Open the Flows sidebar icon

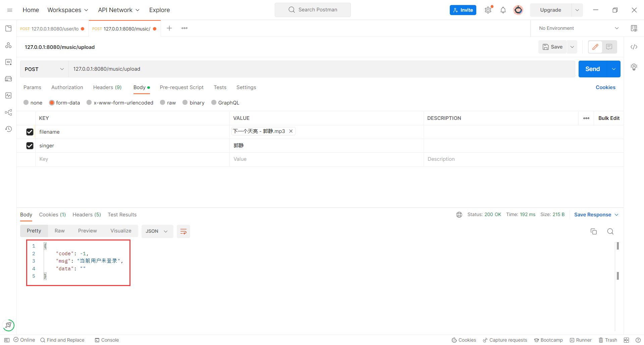[8, 112]
